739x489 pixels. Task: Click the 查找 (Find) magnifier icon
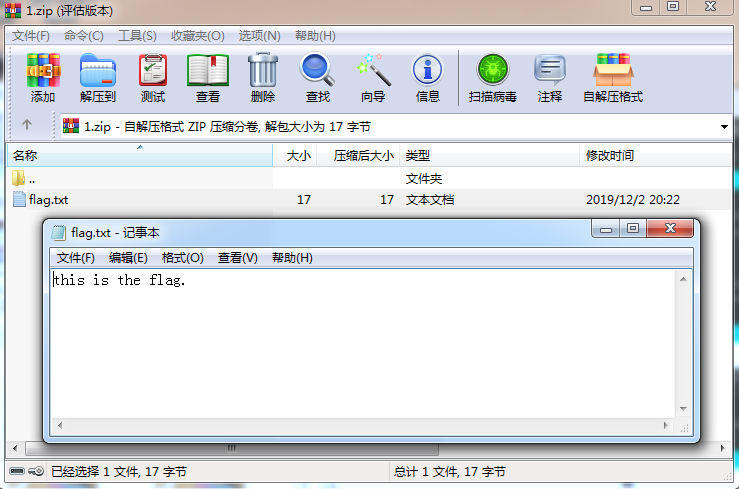317,70
